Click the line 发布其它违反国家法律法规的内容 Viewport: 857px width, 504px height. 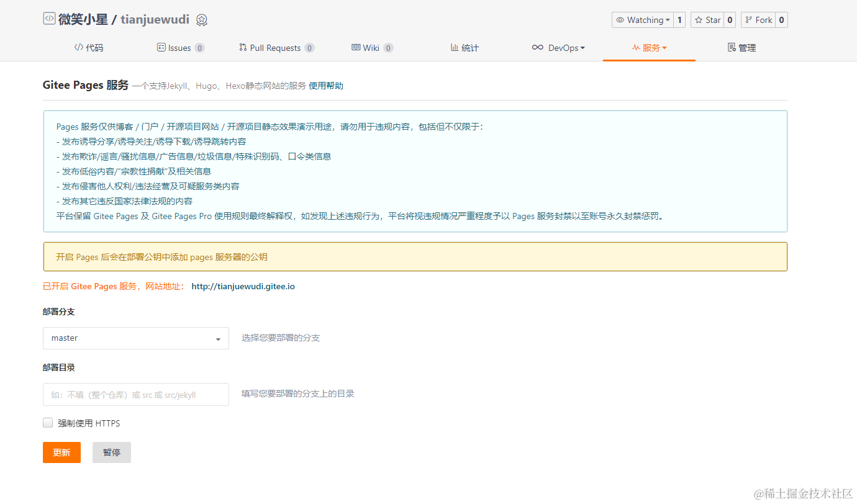[x=124, y=201]
